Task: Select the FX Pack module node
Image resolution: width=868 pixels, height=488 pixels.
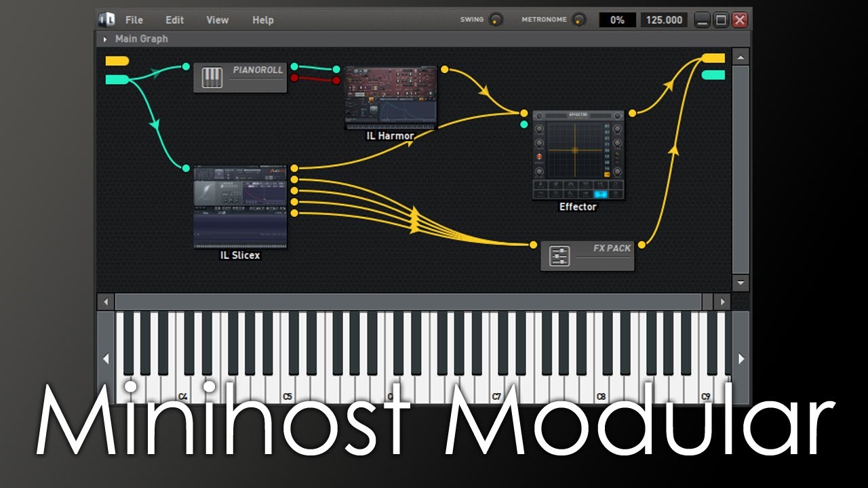Action: tap(587, 256)
